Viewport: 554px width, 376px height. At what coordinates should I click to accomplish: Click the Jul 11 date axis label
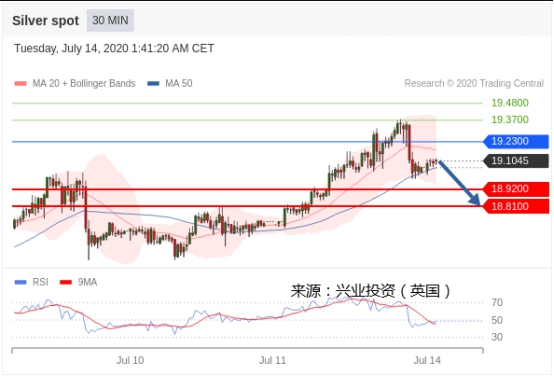(x=272, y=360)
